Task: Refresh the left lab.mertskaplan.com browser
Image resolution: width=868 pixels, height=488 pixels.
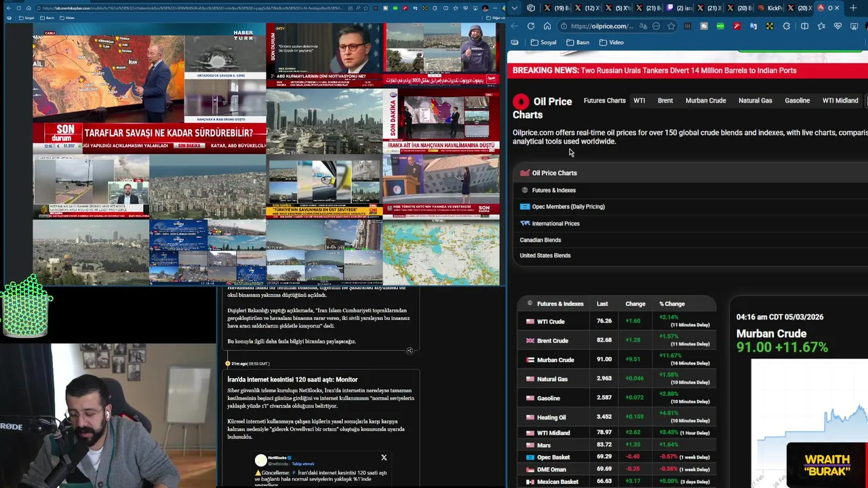Action: coord(18,8)
